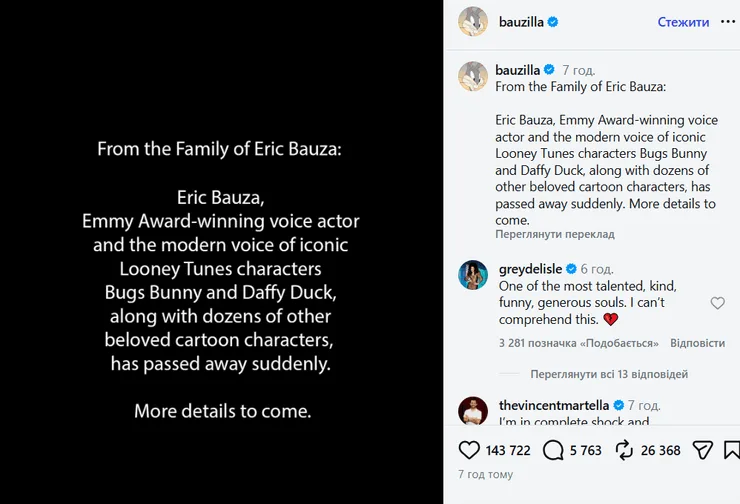Viewport: 740px width, 504px height.
Task: Open comments via the speech bubble icon
Action: click(553, 450)
